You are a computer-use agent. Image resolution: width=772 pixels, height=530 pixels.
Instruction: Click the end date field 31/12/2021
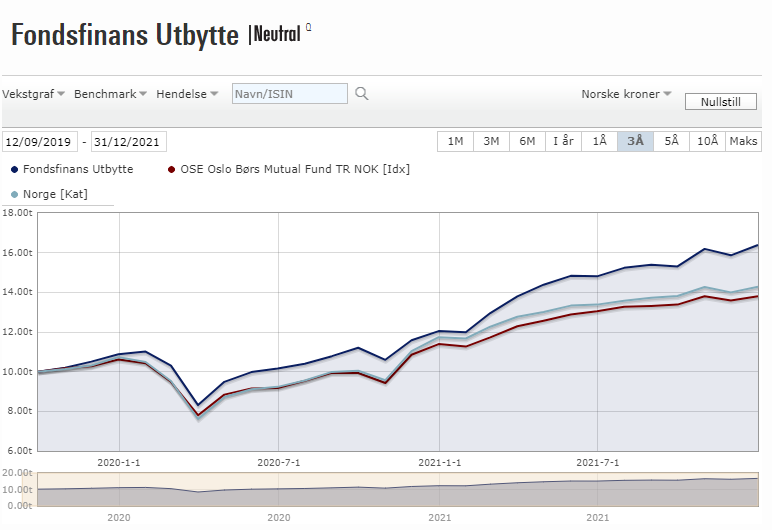click(129, 142)
